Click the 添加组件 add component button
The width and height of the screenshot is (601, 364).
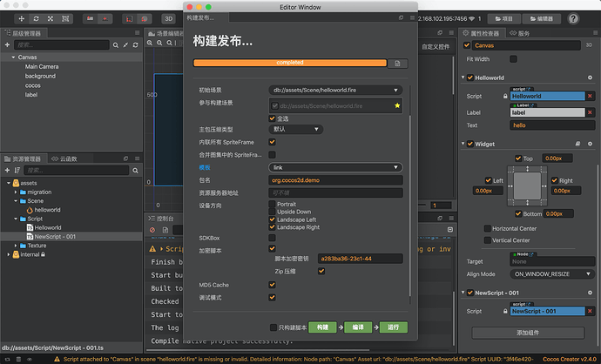[528, 333]
